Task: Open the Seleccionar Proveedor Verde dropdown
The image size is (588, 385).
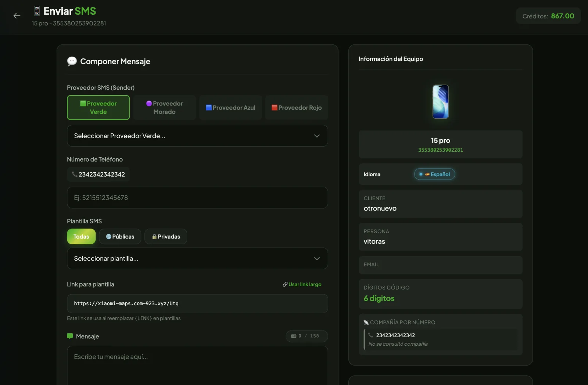Action: pyautogui.click(x=197, y=136)
